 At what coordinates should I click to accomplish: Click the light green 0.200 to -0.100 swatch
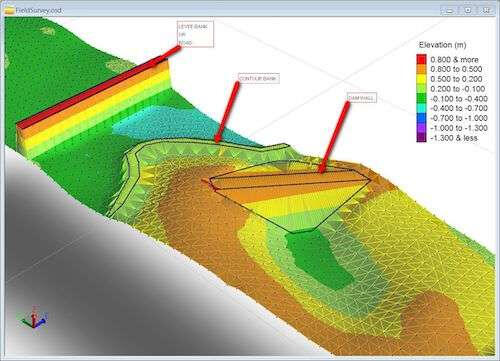[421, 89]
